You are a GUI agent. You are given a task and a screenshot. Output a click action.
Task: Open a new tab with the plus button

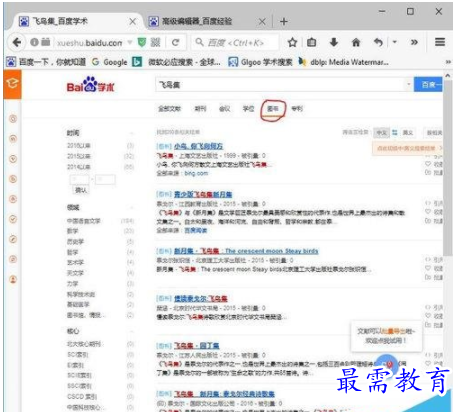pos(284,22)
